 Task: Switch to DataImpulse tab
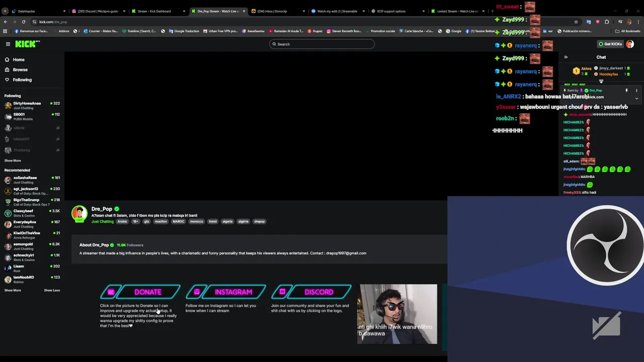point(38,11)
